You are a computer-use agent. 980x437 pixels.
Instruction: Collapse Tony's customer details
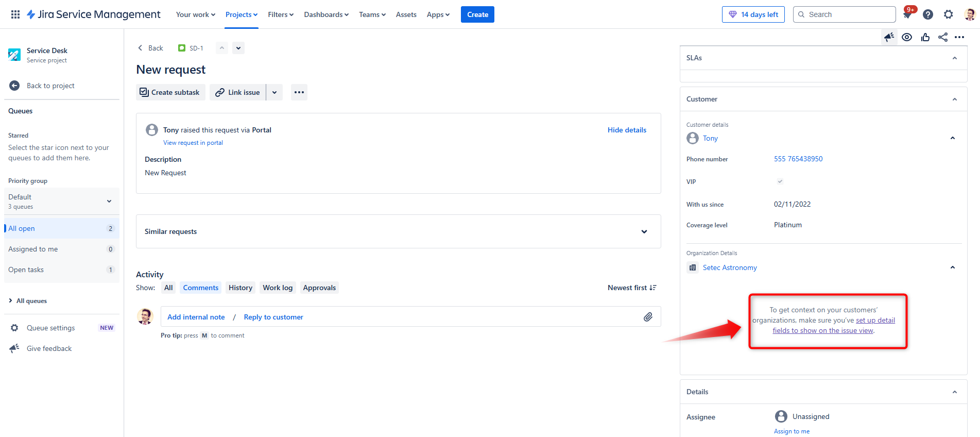[x=953, y=138]
